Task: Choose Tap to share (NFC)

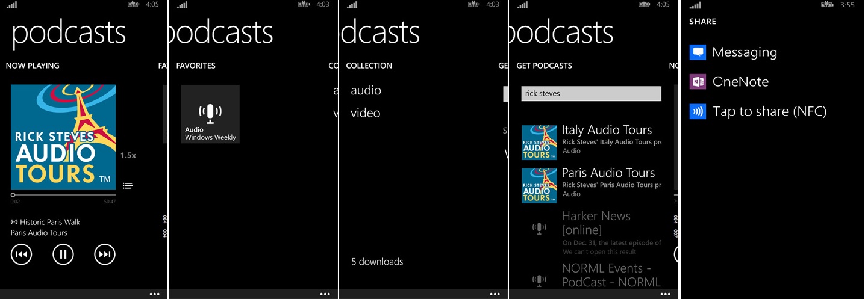Action: click(769, 111)
